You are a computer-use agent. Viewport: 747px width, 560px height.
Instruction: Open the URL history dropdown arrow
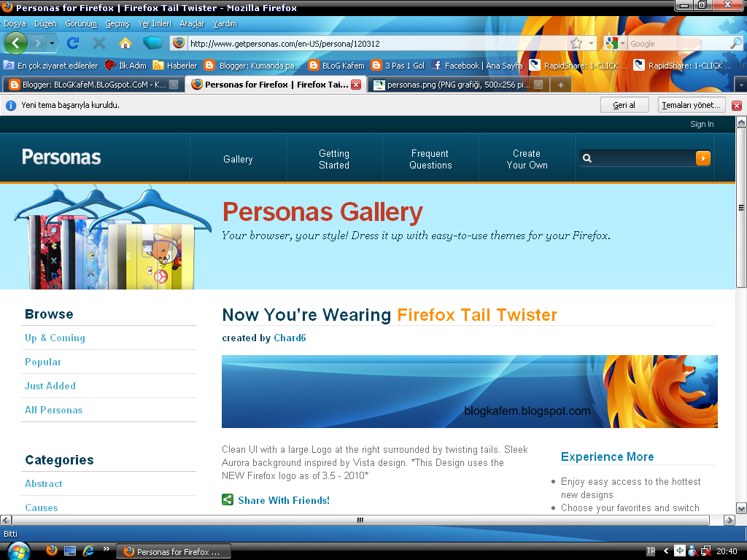[591, 43]
